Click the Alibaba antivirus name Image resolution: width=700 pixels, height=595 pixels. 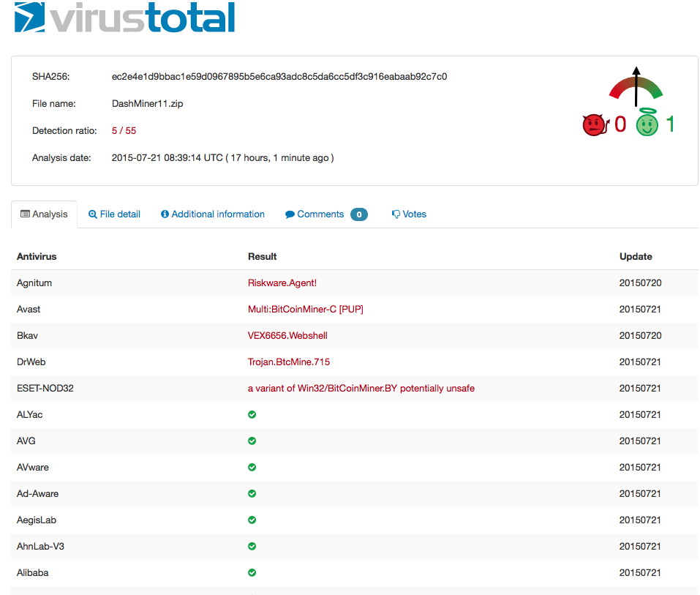(33, 573)
